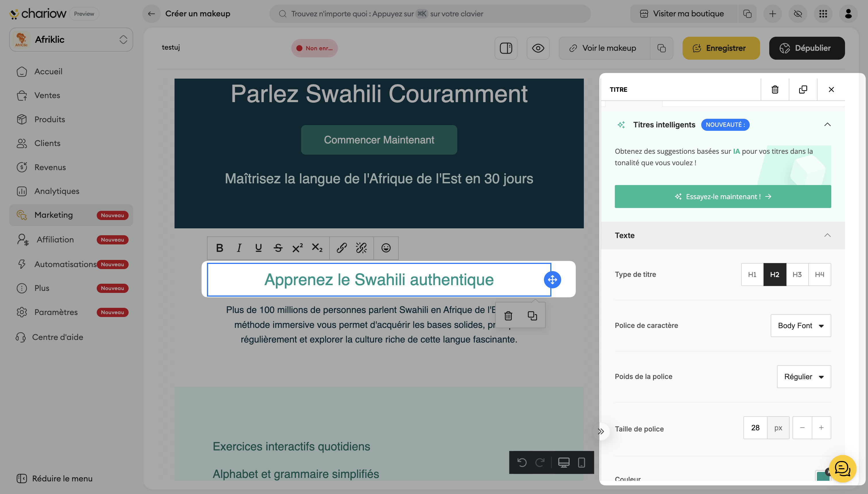Screen dimensions: 868x494
Task: Switch to mobile device preview icon
Action: click(582, 462)
